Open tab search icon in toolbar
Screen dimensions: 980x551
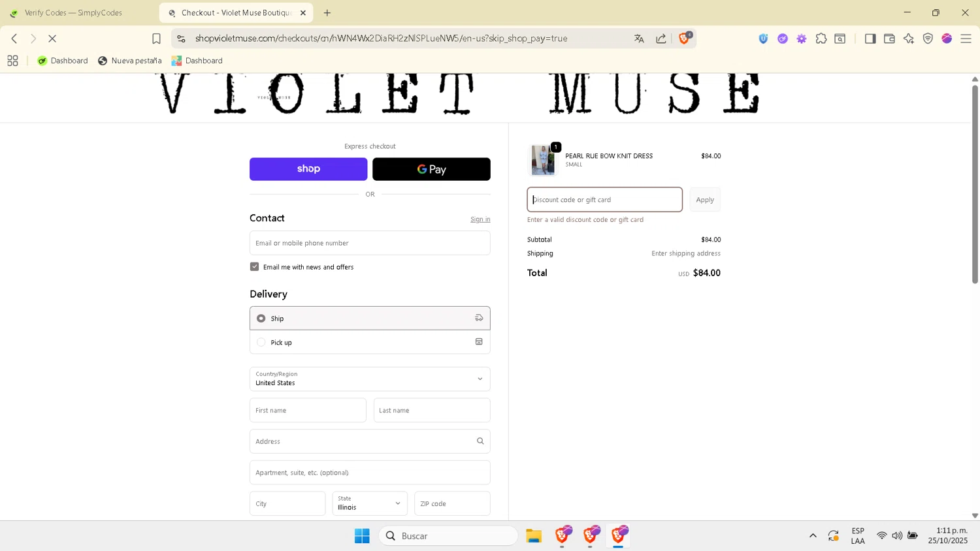[x=840, y=39]
